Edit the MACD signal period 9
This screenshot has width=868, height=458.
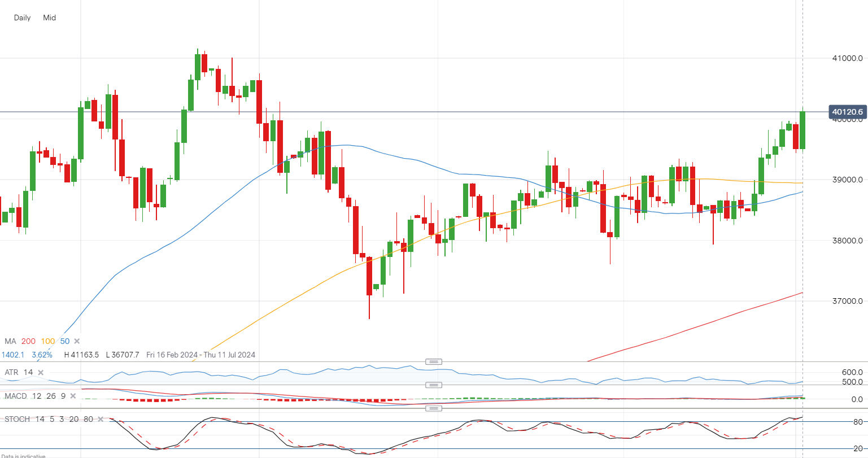(63, 396)
